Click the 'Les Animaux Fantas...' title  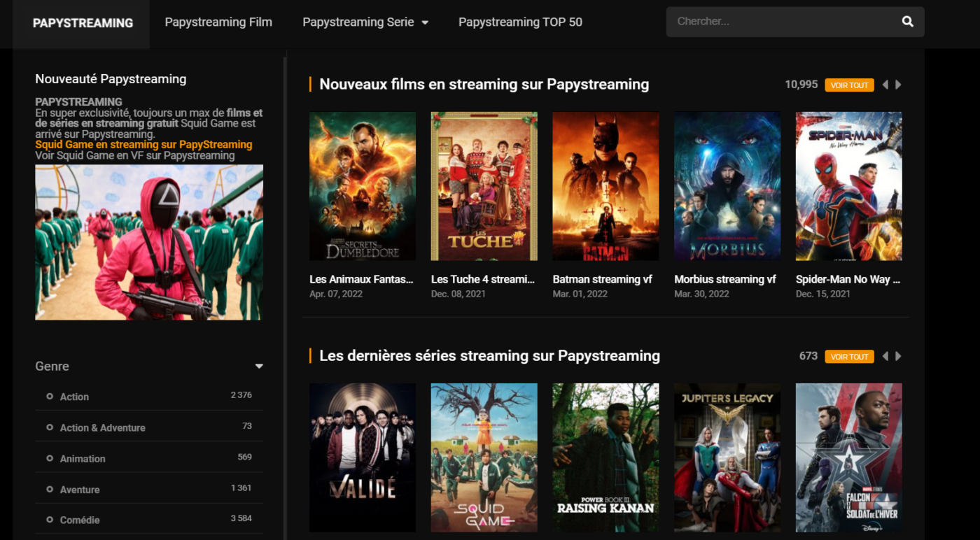point(361,279)
